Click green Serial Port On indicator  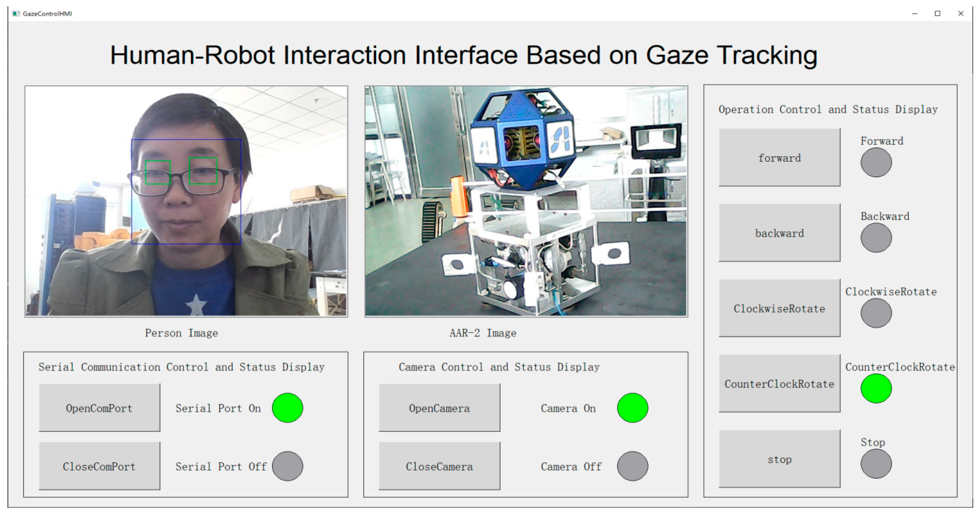(288, 408)
